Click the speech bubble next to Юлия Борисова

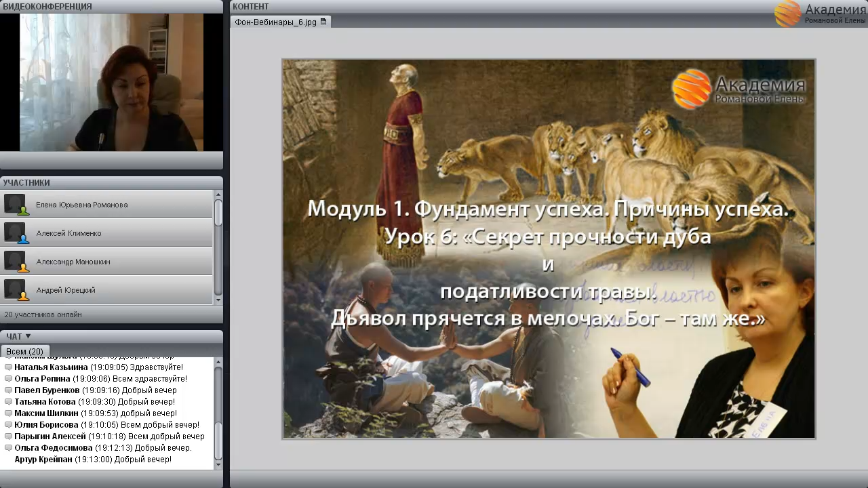click(8, 425)
